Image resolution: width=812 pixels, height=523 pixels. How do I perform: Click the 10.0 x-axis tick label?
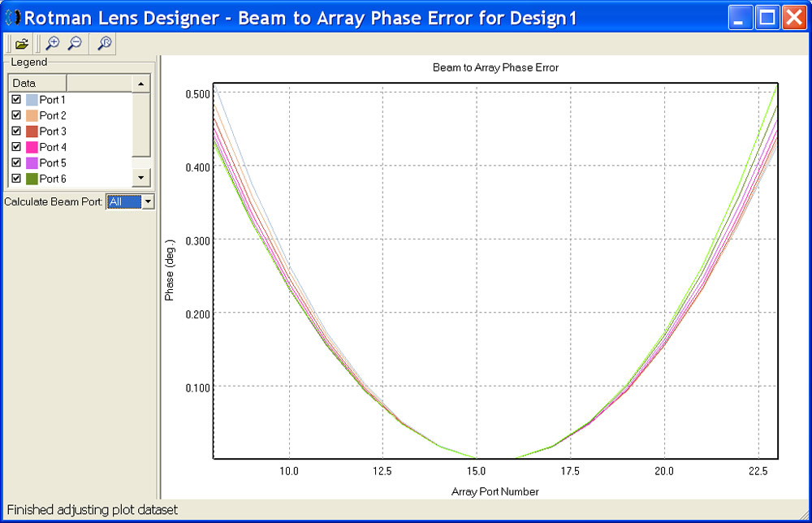click(289, 471)
